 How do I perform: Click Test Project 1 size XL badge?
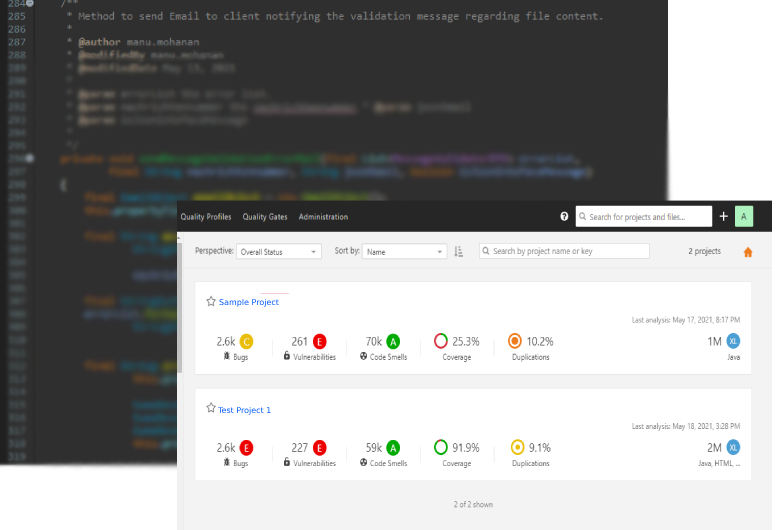734,447
